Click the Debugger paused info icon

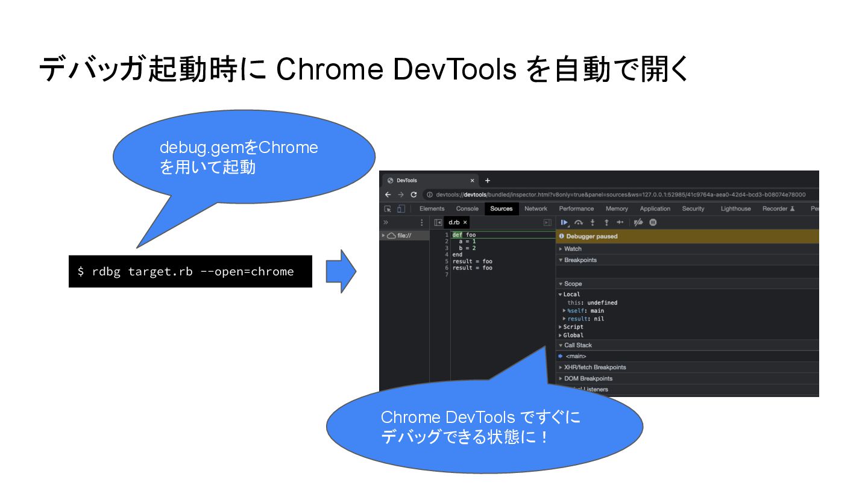tap(561, 236)
